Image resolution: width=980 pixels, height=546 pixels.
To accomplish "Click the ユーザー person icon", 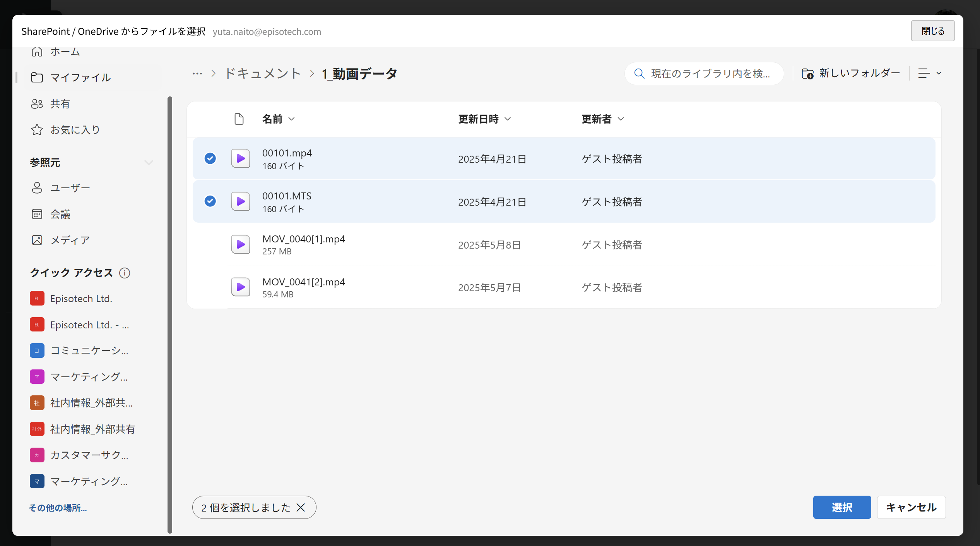I will pos(37,188).
